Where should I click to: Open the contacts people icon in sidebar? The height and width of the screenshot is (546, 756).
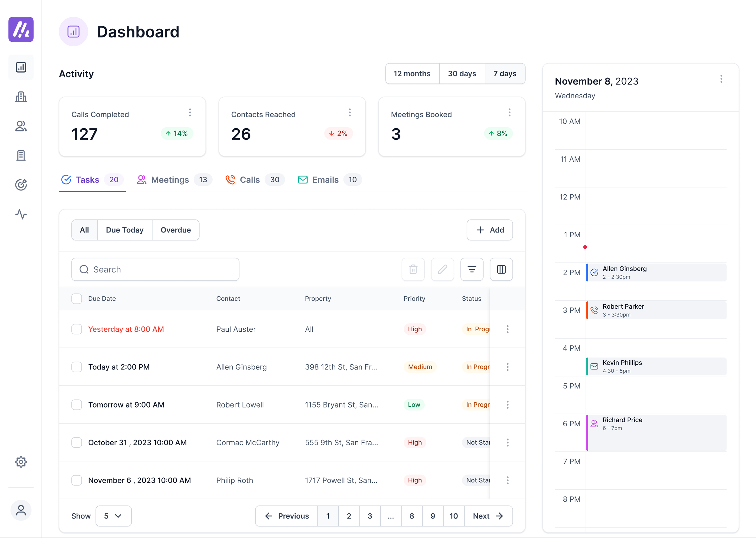(x=21, y=126)
